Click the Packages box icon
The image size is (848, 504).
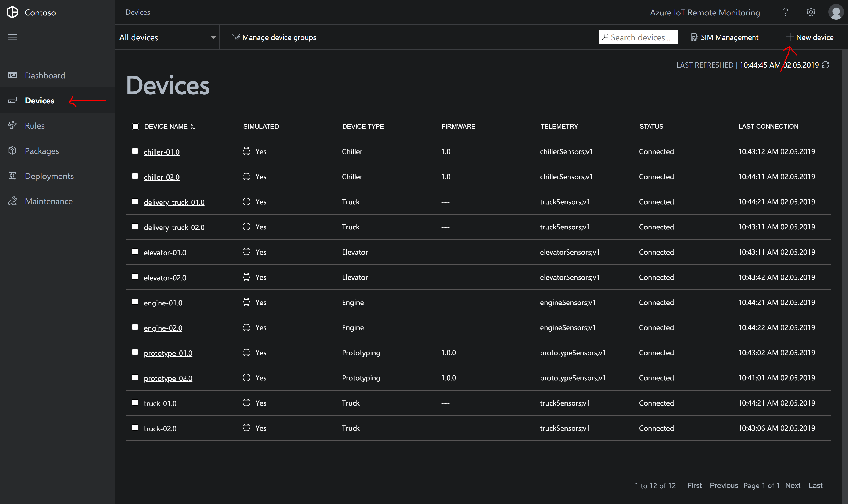(x=12, y=150)
